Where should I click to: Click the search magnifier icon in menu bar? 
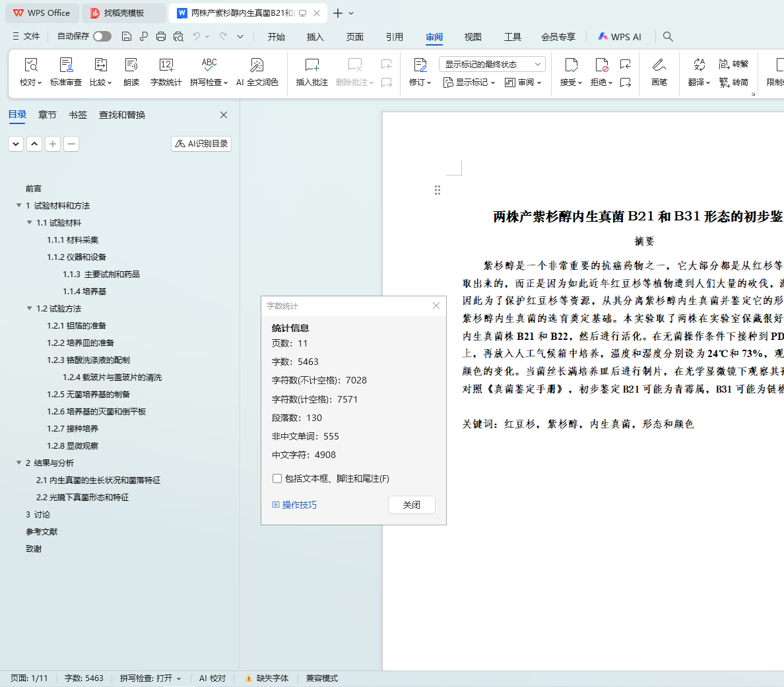coord(668,36)
